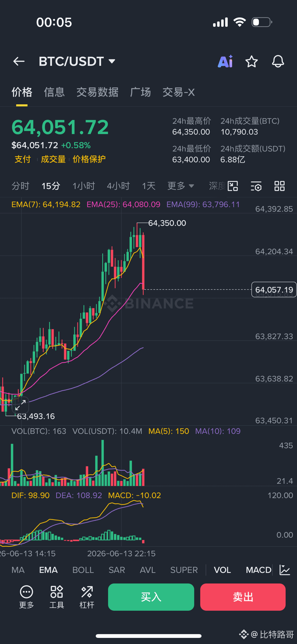
Task: Expand the BTC/USDT pair selector
Action: (x=77, y=61)
